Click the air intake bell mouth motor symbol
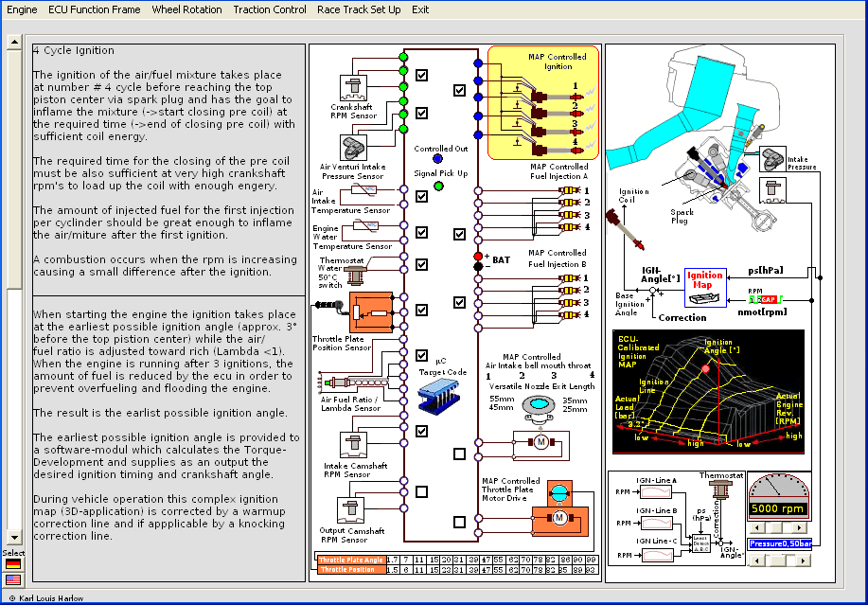Screen dimensions: 868x605 540,442
